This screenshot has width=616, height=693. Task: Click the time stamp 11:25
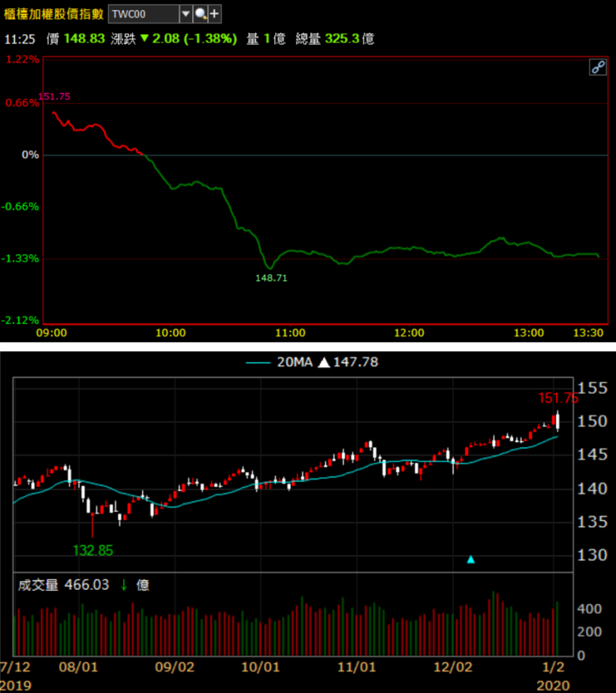20,39
